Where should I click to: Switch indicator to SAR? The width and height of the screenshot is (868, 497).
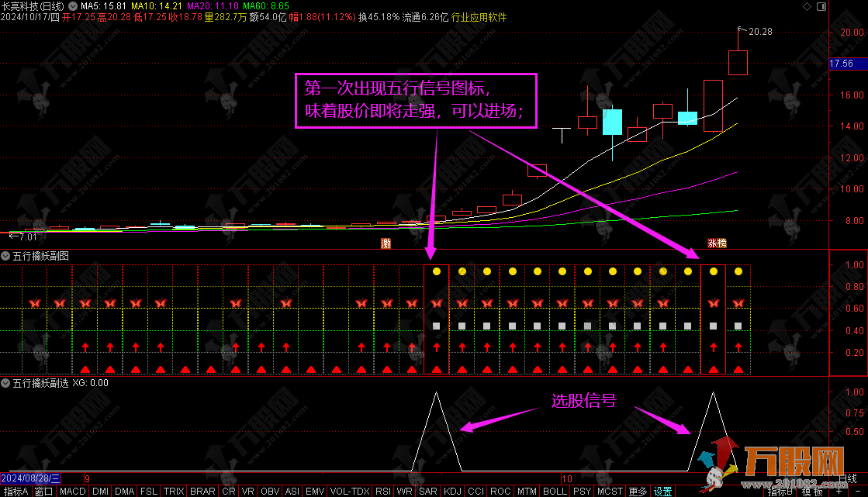[x=428, y=492]
